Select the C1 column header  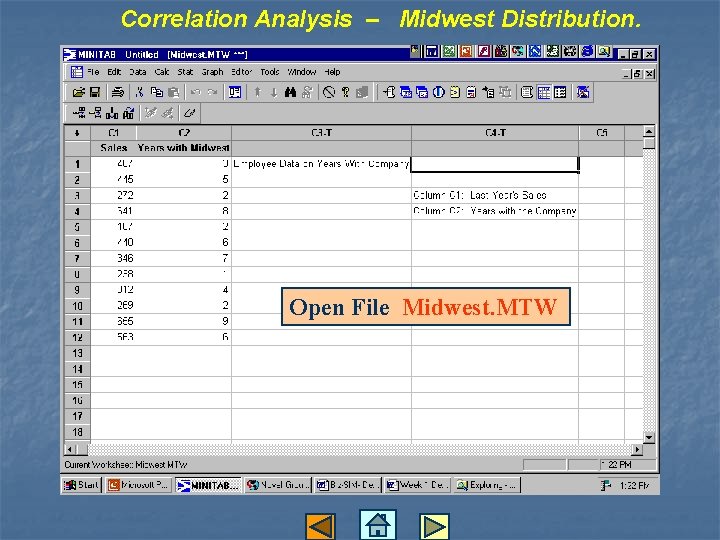[x=113, y=133]
